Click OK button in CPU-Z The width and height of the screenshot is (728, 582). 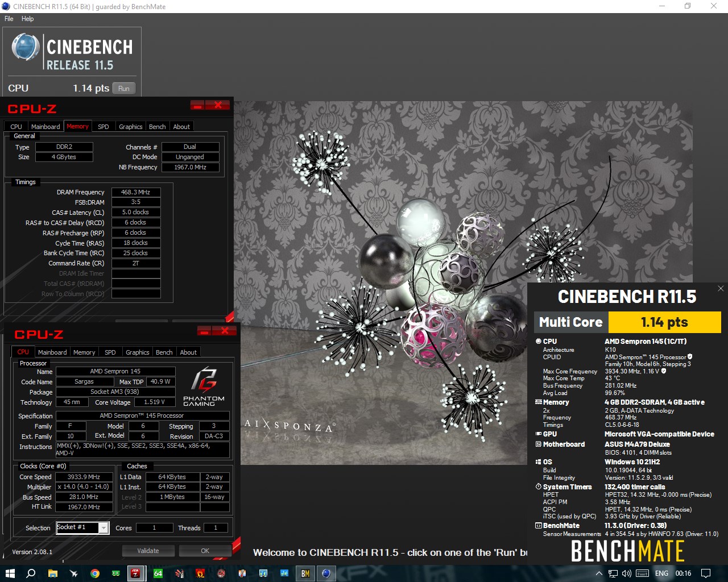(x=205, y=551)
